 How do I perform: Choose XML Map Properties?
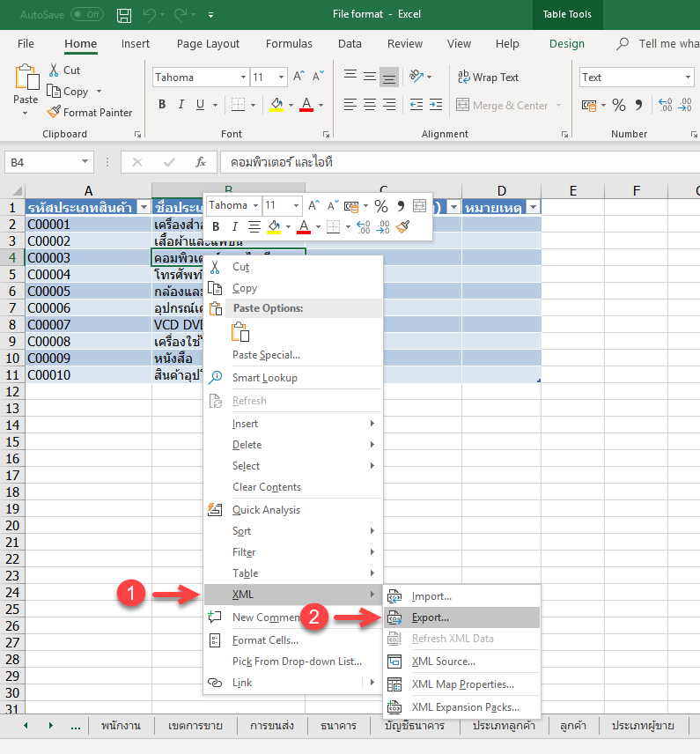[462, 684]
